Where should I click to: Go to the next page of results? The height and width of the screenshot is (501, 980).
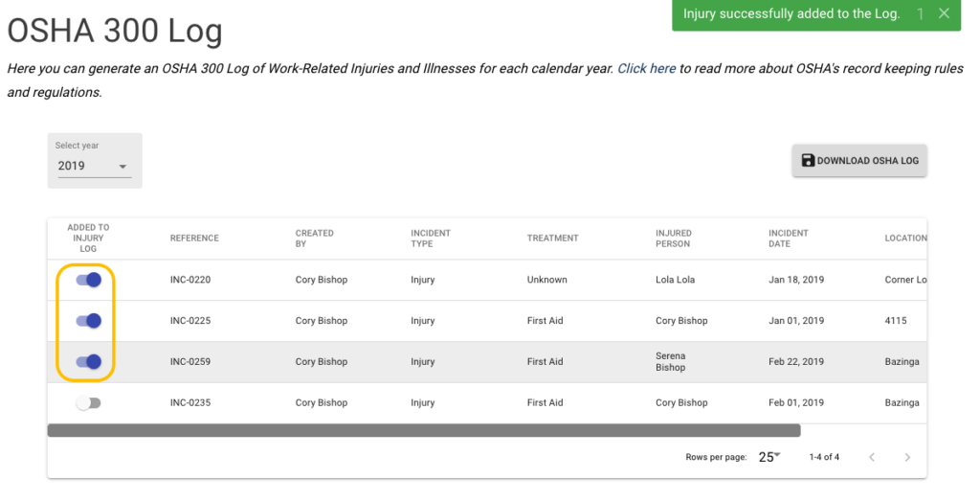tap(907, 458)
